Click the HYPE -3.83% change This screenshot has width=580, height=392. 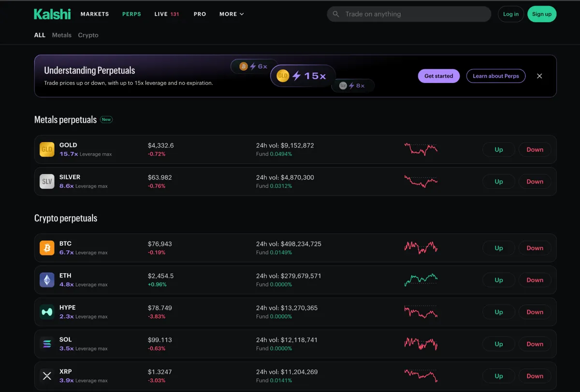(157, 317)
